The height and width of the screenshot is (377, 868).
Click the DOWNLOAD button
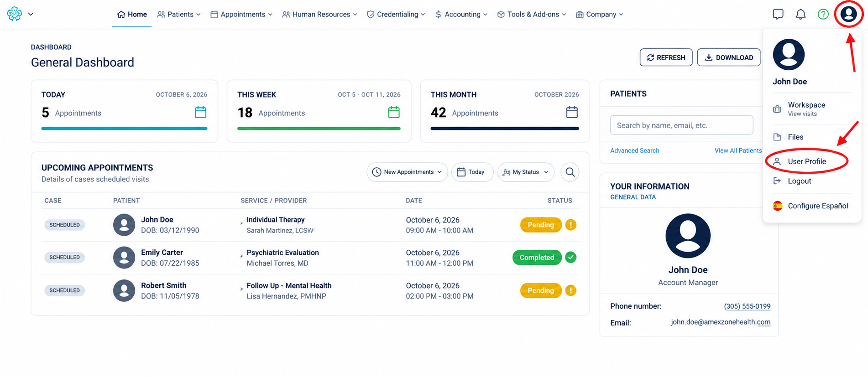(729, 57)
